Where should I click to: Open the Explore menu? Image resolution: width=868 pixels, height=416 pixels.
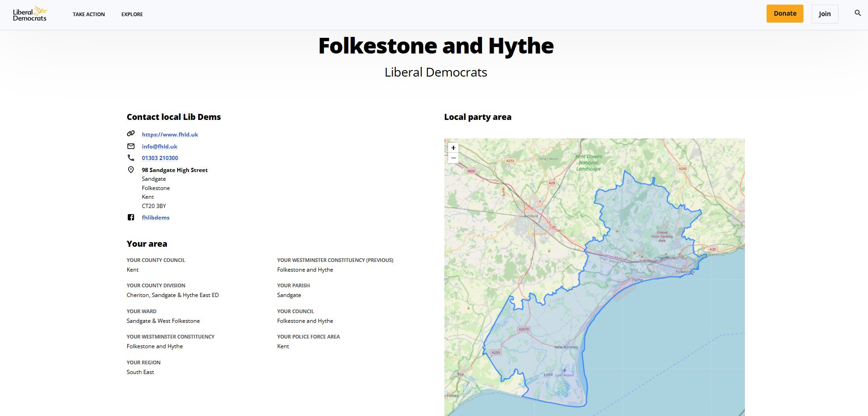(x=132, y=14)
